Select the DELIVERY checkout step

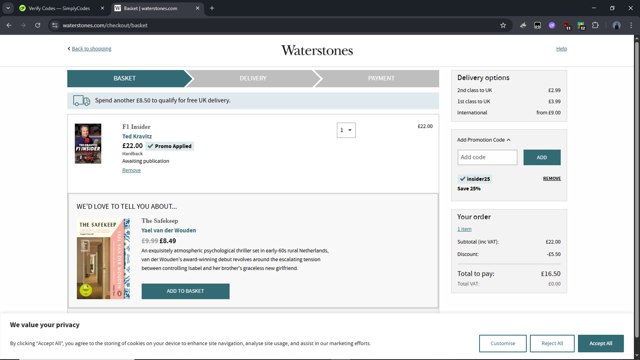(x=253, y=78)
